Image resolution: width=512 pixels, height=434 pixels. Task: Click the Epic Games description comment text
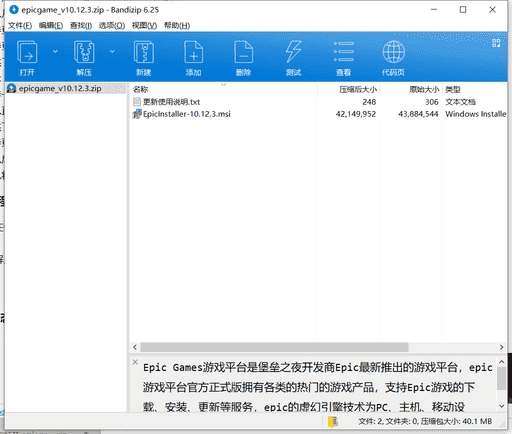pyautogui.click(x=318, y=387)
